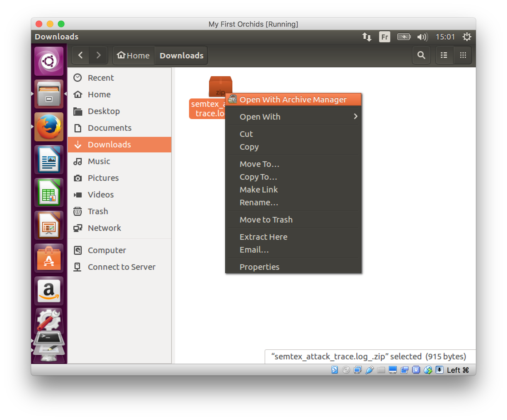Image resolution: width=507 pixels, height=420 pixels.
Task: Select Open With Archive Manager
Action: (x=293, y=100)
